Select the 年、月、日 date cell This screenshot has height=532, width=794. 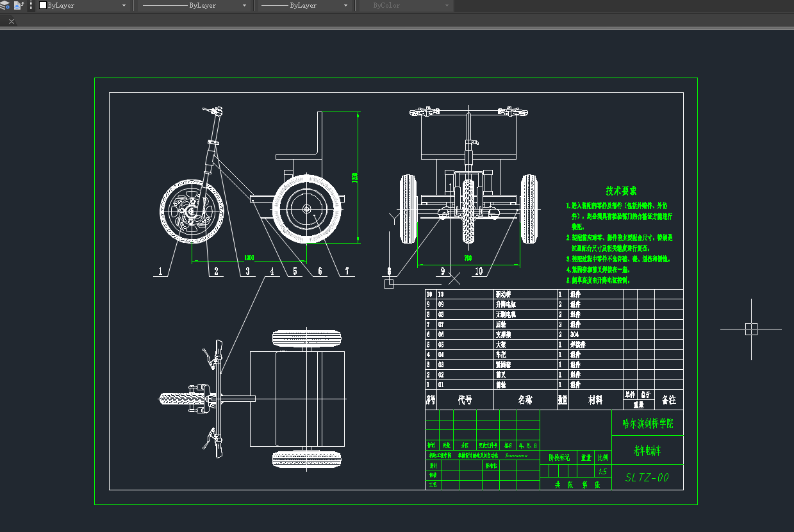tap(529, 445)
